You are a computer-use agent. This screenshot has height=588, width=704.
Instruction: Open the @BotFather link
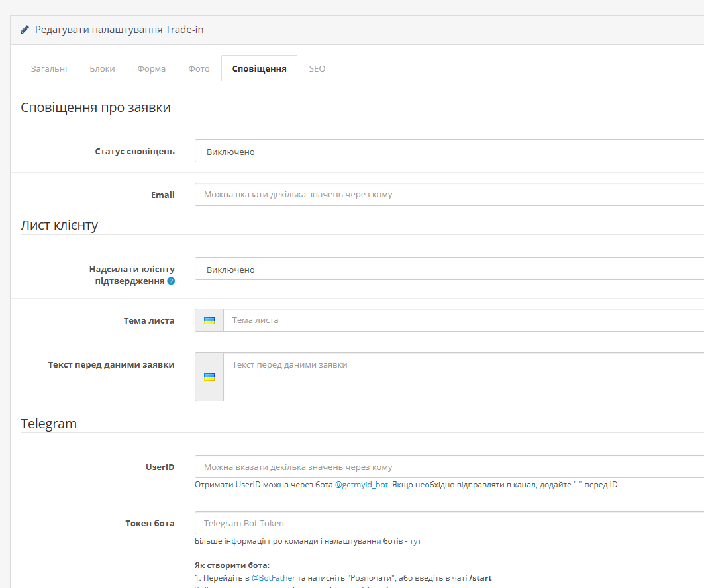[274, 577]
